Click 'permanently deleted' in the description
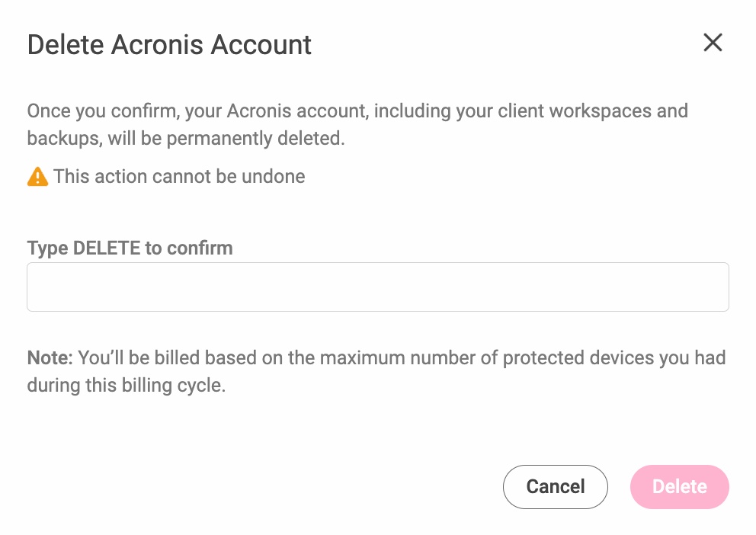This screenshot has width=756, height=535. click(255, 139)
